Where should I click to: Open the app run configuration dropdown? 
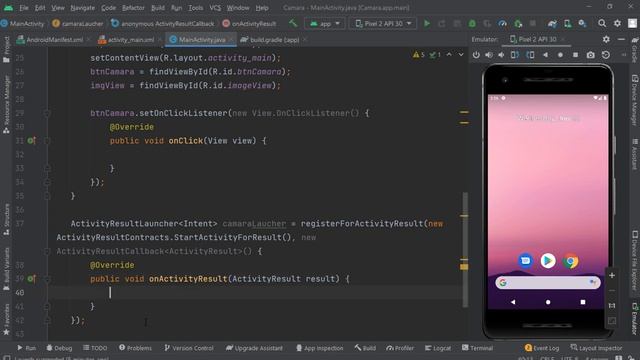(x=325, y=24)
